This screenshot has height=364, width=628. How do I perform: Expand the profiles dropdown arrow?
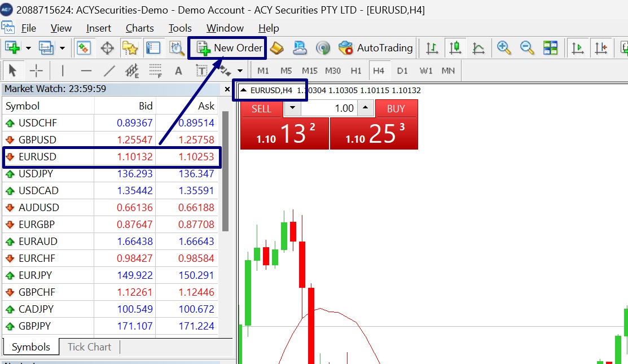tap(62, 48)
